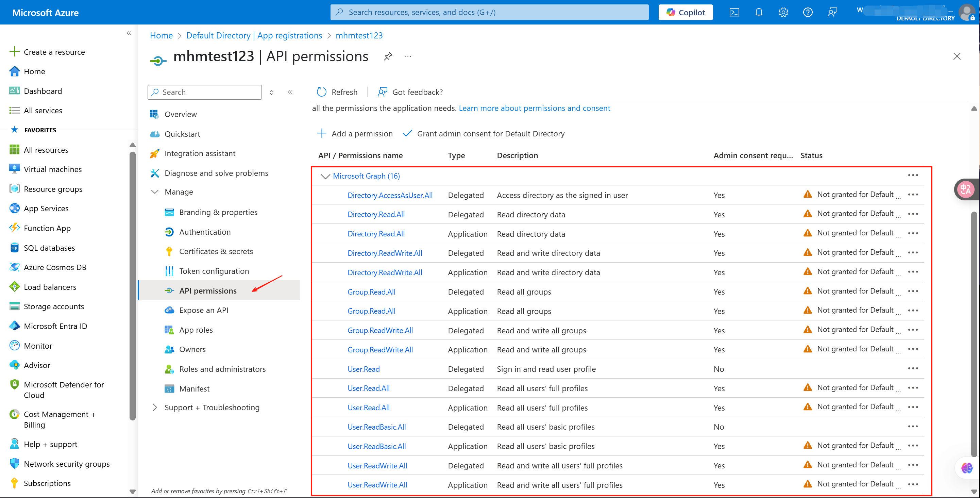Open Branding & properties
980x498 pixels.
pos(218,212)
